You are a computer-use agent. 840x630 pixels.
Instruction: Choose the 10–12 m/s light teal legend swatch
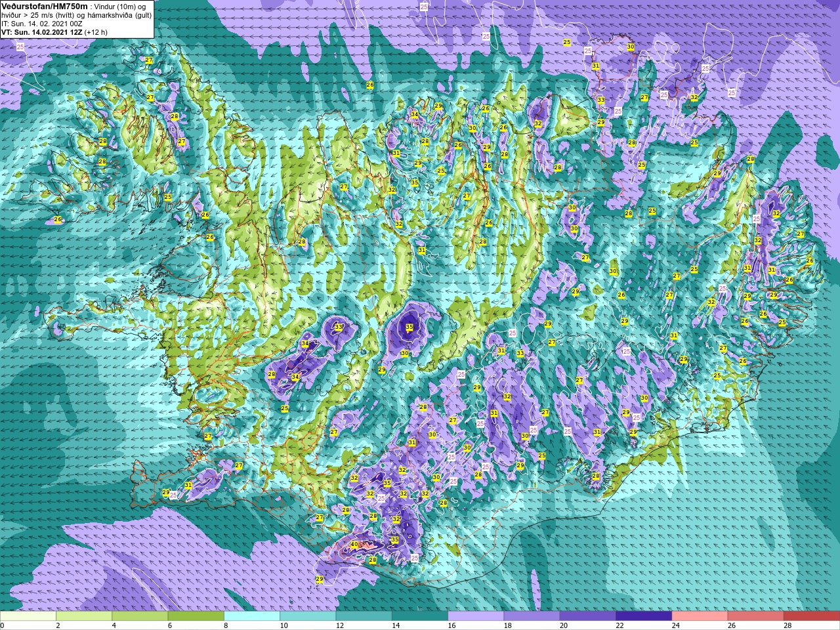point(308,616)
